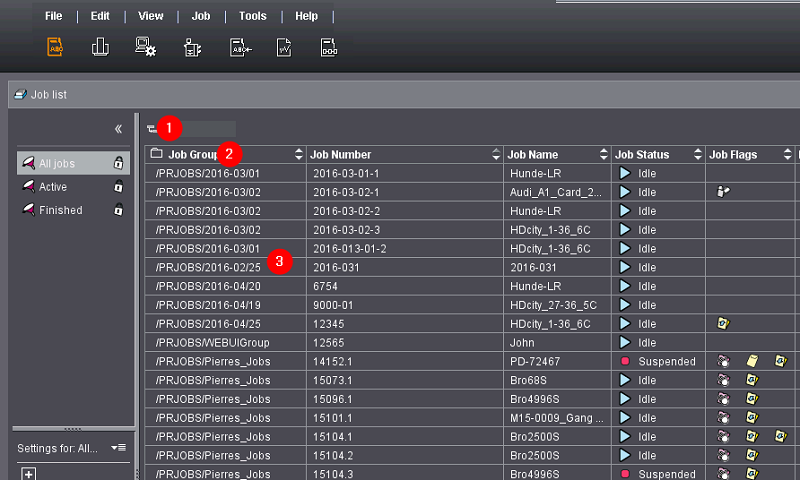This screenshot has height=480, width=800.
Task: Toggle the lock next to Finished filter
Action: [x=118, y=210]
